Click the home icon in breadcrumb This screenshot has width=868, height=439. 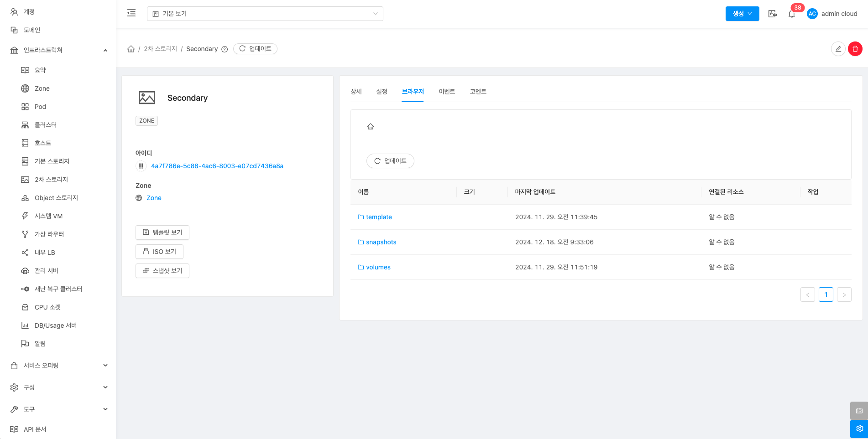pyautogui.click(x=131, y=49)
